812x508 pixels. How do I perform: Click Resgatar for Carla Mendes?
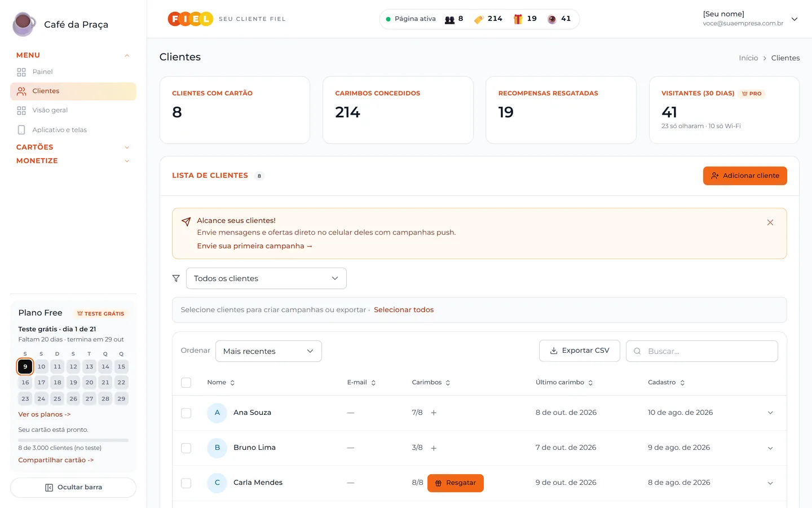(x=456, y=483)
